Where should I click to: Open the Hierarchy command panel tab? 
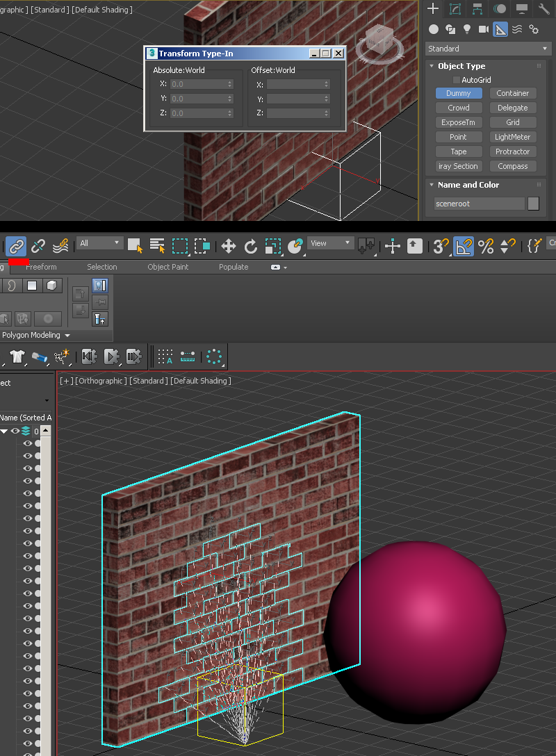tap(477, 8)
